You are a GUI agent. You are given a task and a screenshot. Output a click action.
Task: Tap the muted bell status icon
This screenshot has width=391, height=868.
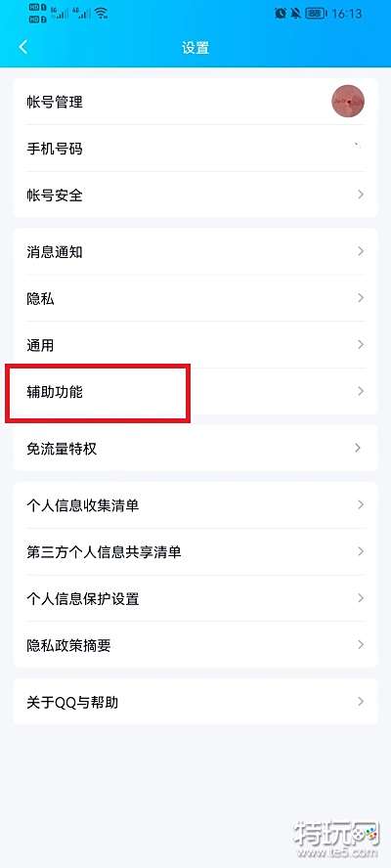296,14
